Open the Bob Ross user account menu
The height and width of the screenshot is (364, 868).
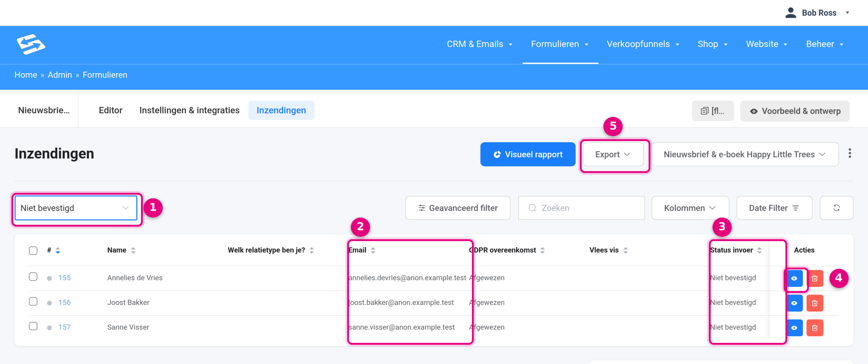tap(817, 13)
